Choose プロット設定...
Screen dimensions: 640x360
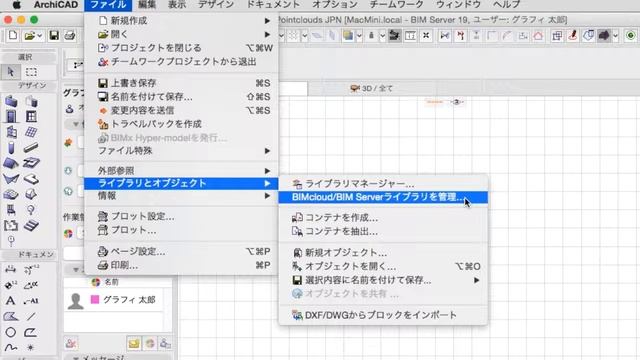pyautogui.click(x=181, y=216)
